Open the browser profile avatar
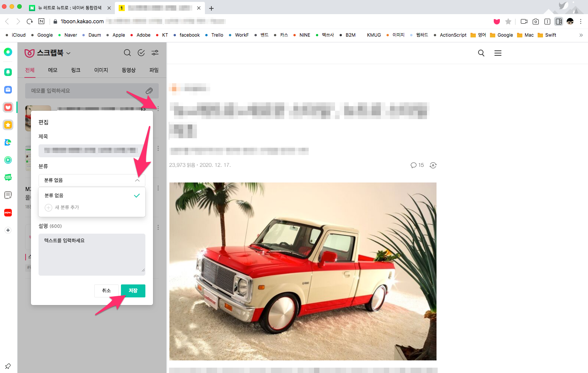Screen dimensions: 588x373 570,21
